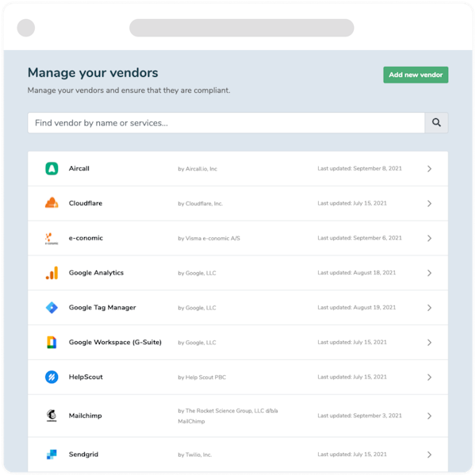Select the HelpScout vendor name

point(86,377)
